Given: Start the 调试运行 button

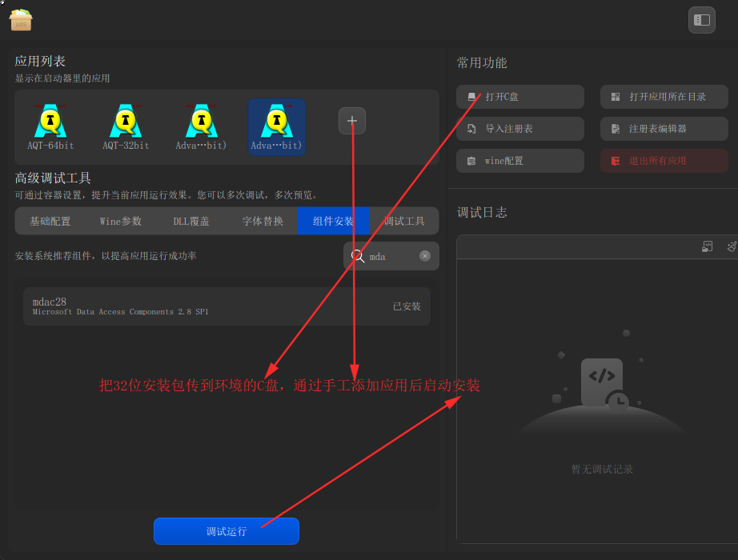Looking at the screenshot, I should pos(227,531).
